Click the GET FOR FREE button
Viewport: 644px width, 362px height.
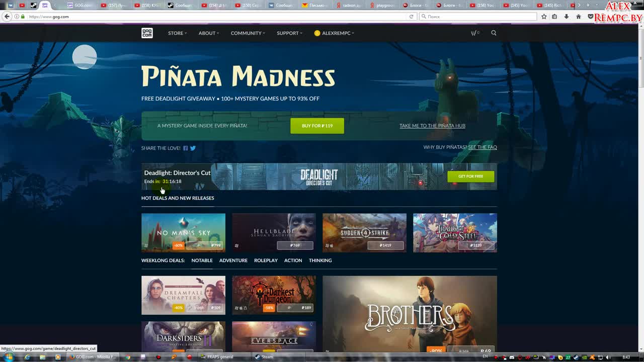[470, 176]
